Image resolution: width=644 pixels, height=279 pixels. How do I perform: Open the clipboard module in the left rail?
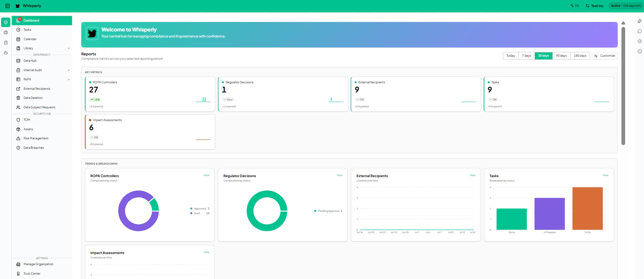6,43
